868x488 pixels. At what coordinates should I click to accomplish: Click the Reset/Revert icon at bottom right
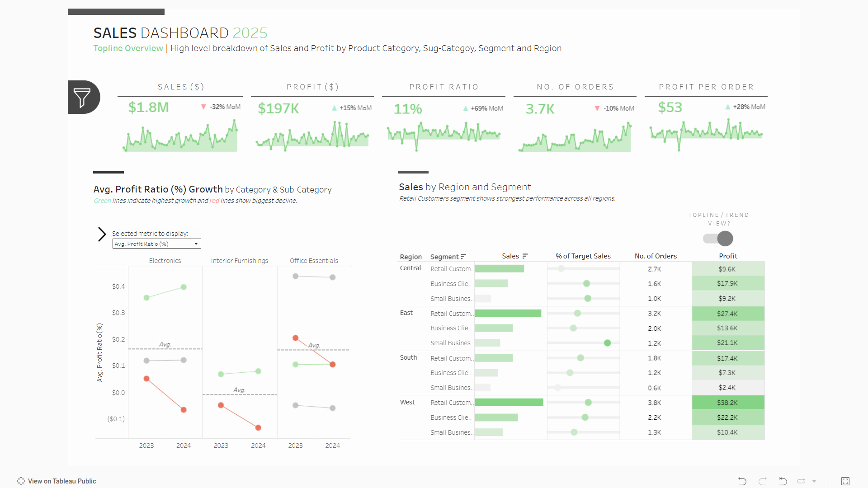(783, 481)
